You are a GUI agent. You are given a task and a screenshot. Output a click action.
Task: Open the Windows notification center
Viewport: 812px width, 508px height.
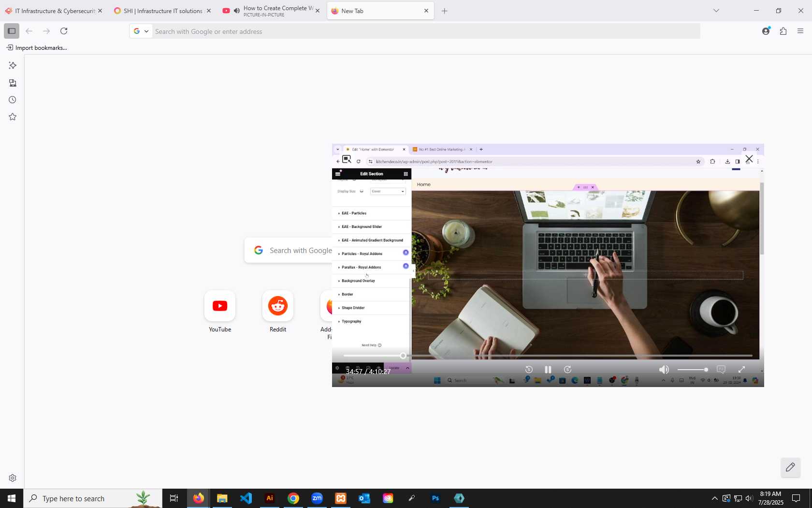click(796, 498)
